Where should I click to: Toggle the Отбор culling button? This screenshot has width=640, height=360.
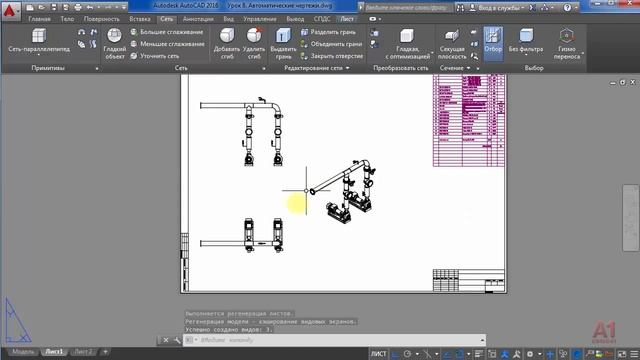point(493,44)
